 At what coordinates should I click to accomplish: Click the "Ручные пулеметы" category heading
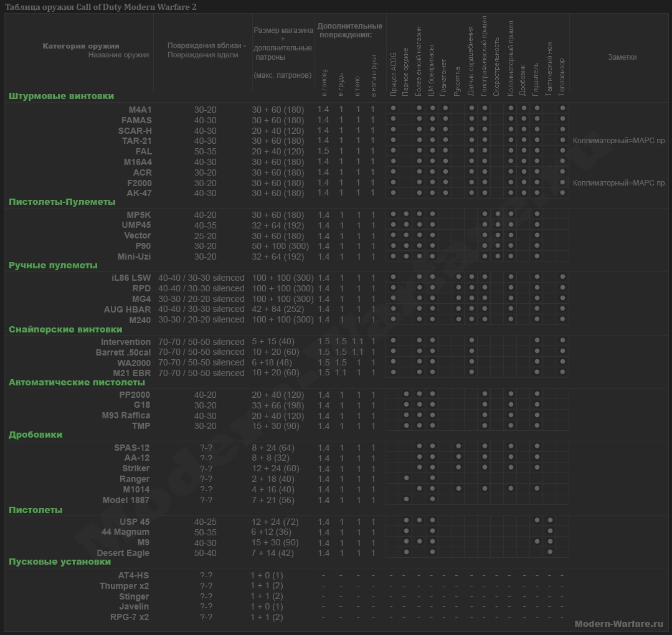click(53, 265)
